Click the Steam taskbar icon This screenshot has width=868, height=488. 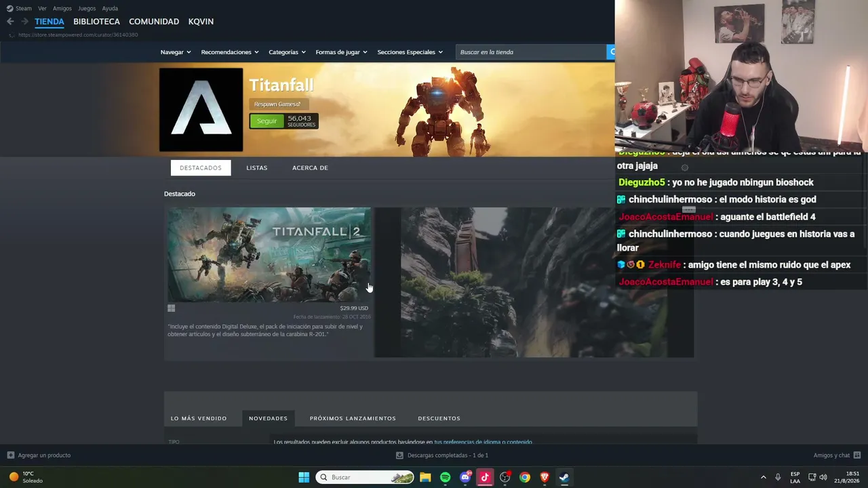(564, 477)
